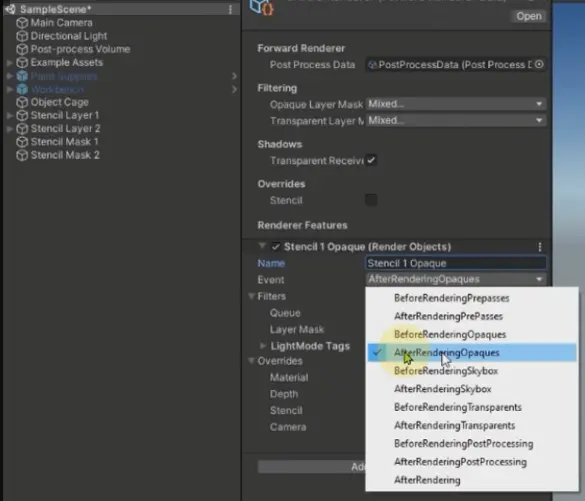Image resolution: width=585 pixels, height=501 pixels.
Task: Click the blue prefab icon of Workbench
Action: pyautogui.click(x=22, y=89)
